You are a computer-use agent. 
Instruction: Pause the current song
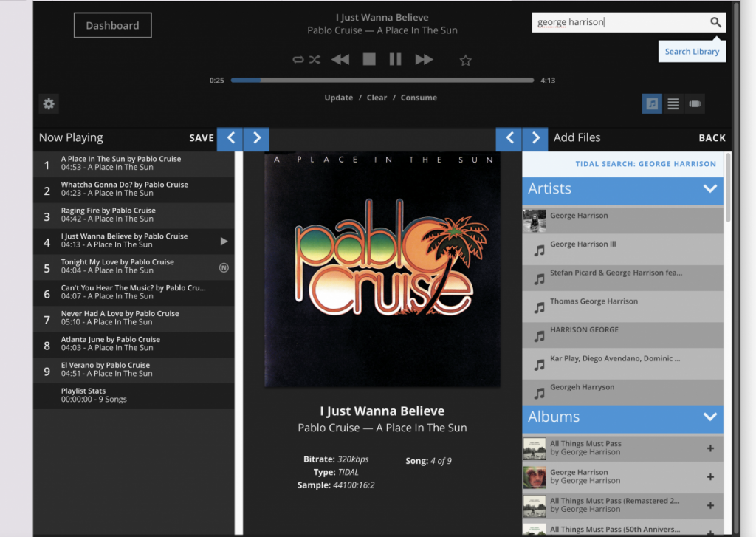(x=396, y=59)
